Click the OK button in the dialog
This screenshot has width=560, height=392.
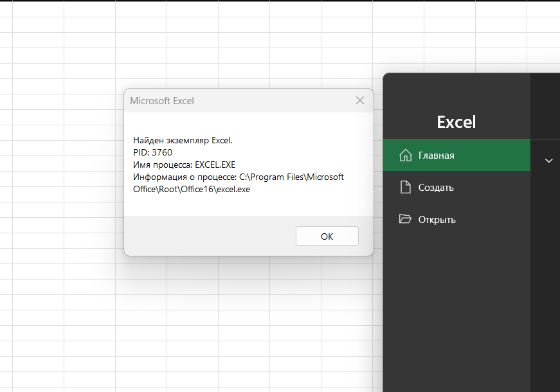pos(327,236)
